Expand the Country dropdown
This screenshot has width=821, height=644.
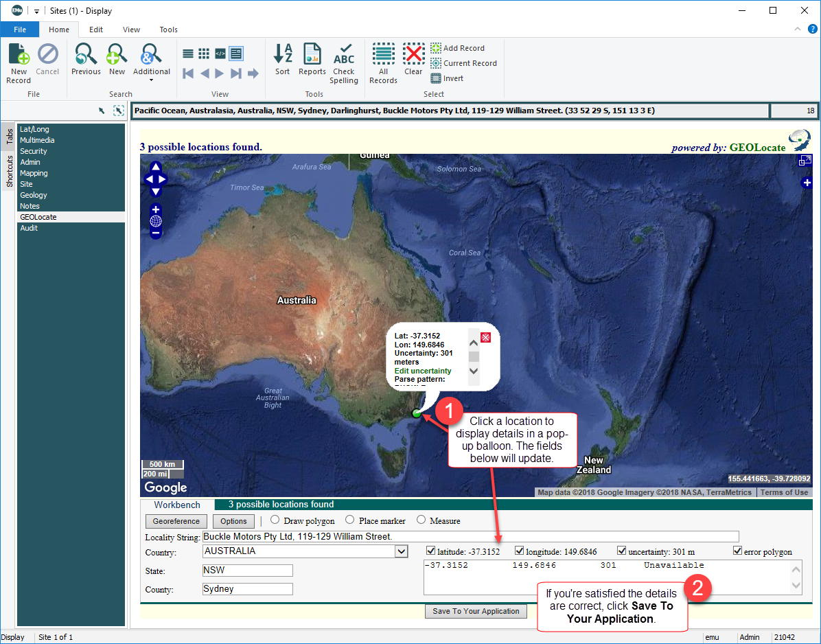[x=402, y=551]
